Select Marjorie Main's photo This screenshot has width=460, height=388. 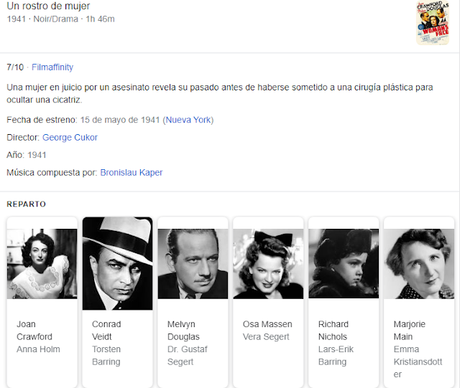(x=419, y=264)
